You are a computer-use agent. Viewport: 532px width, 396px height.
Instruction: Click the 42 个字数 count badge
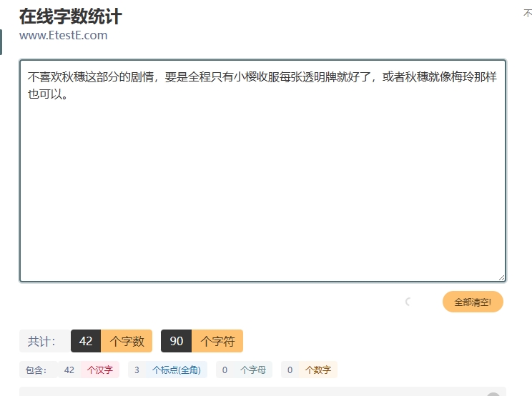[112, 341]
